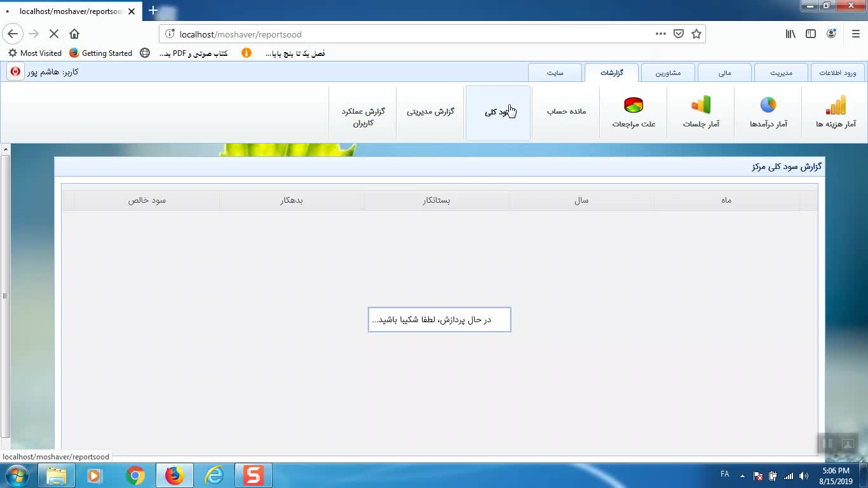Show hidden system tray icons arrow
This screenshot has height=488, width=868.
(742, 475)
